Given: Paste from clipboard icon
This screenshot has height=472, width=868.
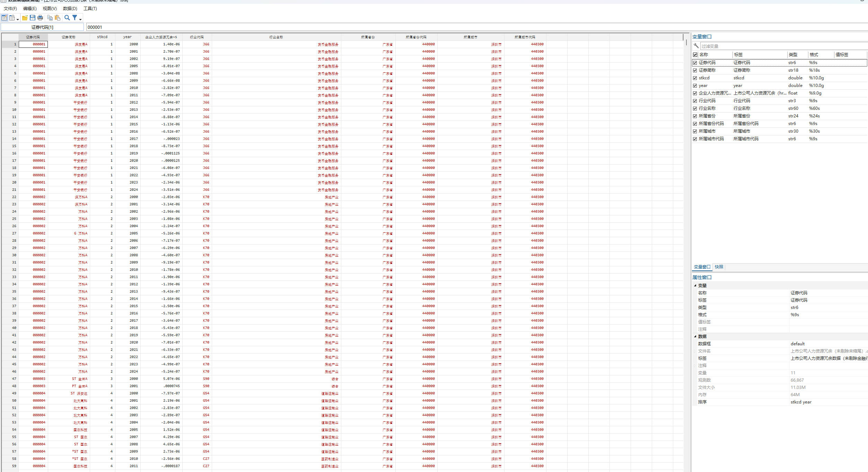Looking at the screenshot, I should coord(58,18).
